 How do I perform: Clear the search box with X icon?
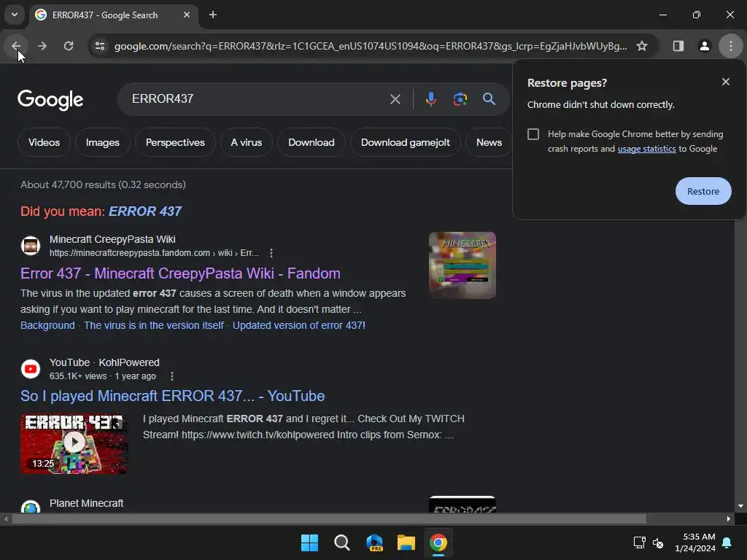click(x=395, y=99)
